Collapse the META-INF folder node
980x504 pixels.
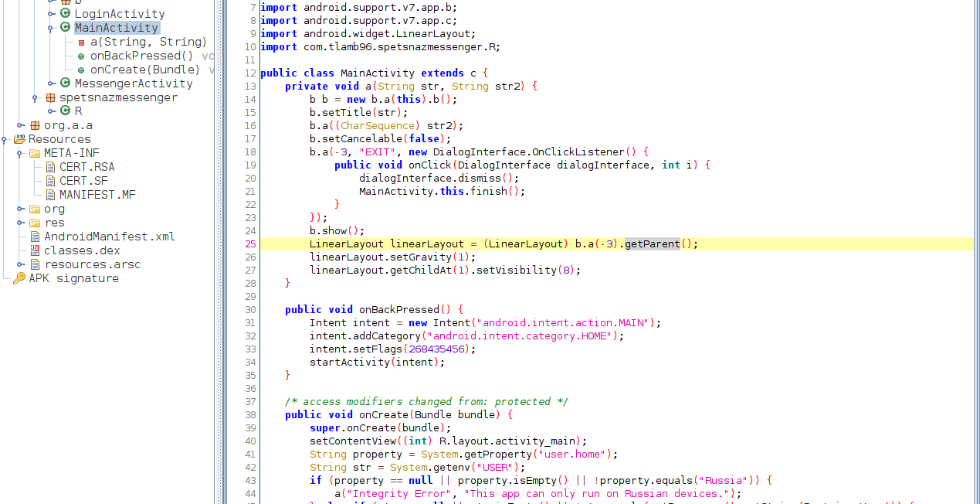[21, 153]
